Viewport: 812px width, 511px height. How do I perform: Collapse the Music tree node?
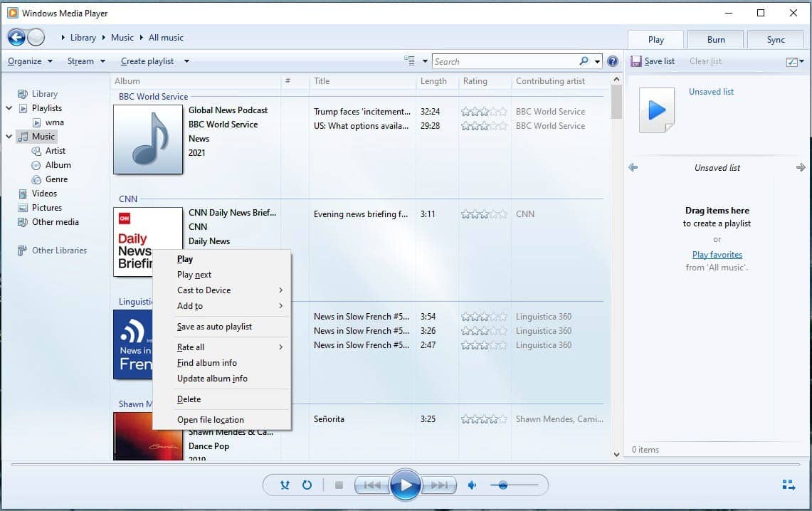(x=9, y=136)
